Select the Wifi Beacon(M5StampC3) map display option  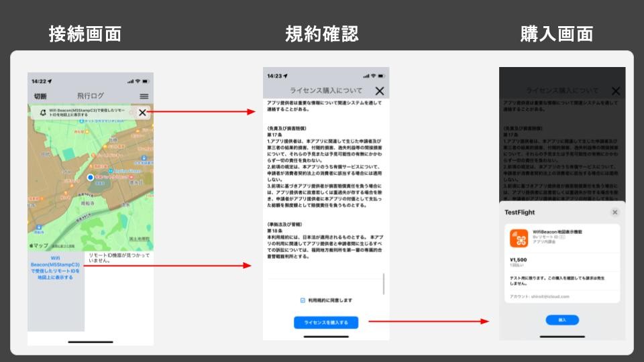[x=56, y=267]
